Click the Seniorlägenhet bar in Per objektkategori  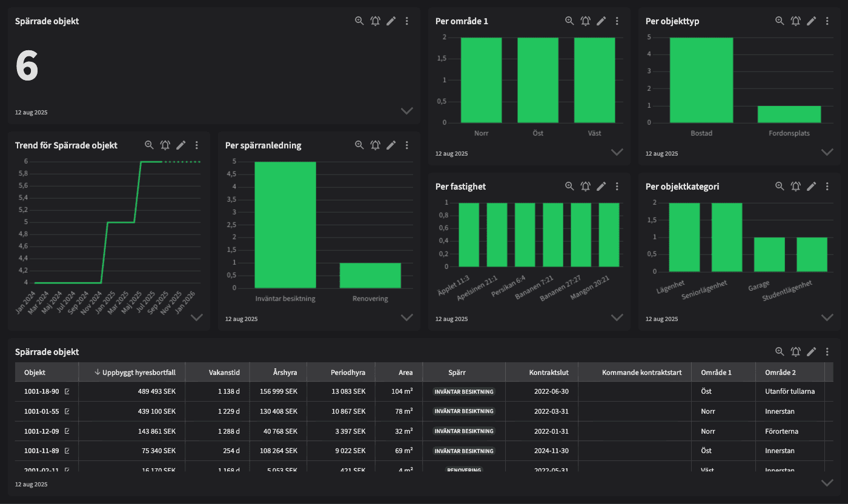point(727,237)
